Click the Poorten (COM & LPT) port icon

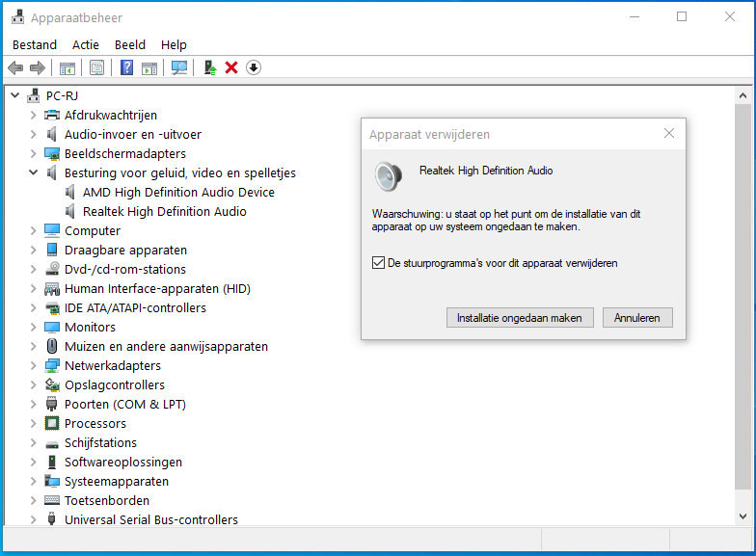(x=52, y=404)
